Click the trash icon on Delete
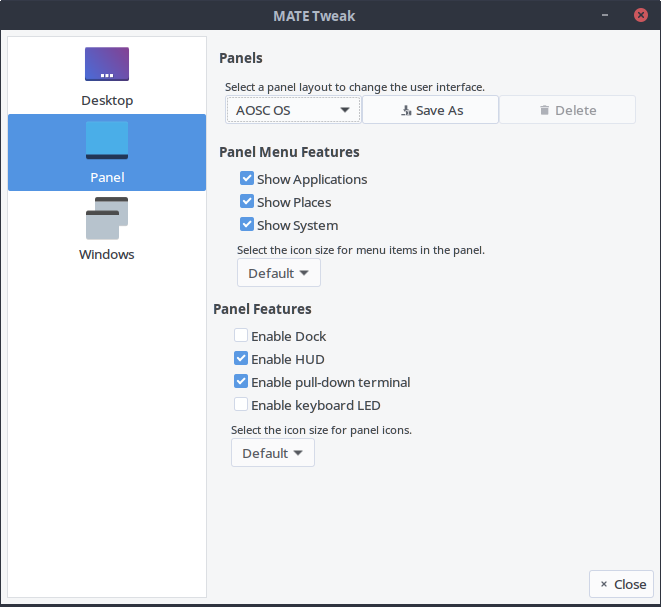 coord(544,110)
